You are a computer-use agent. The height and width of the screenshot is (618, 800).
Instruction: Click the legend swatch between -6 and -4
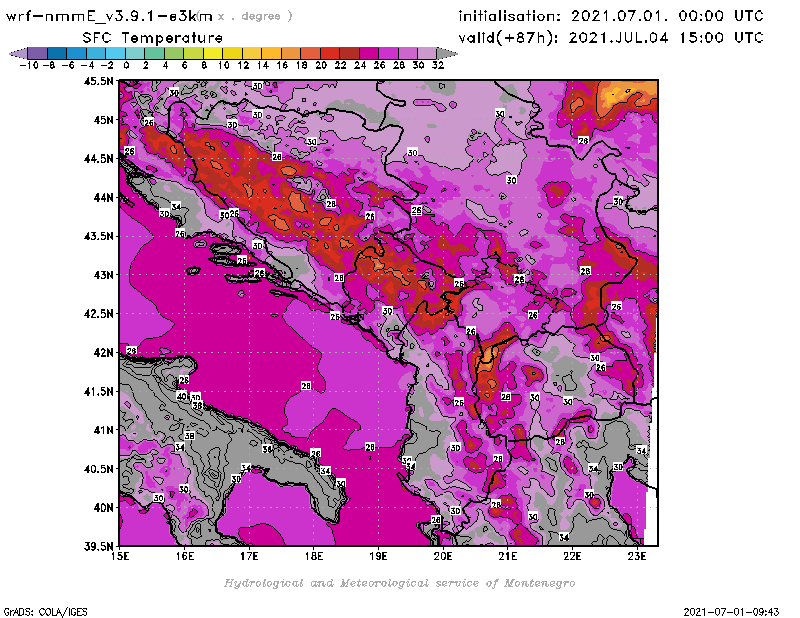77,53
